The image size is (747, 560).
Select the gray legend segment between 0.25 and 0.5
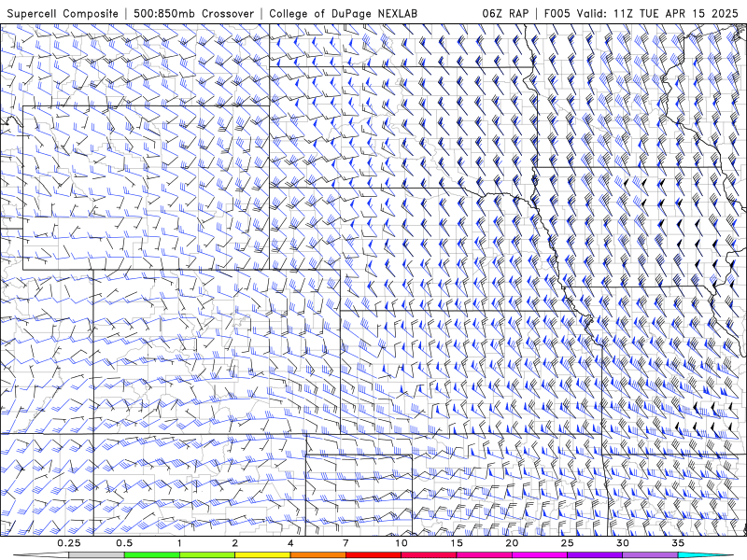(97, 555)
